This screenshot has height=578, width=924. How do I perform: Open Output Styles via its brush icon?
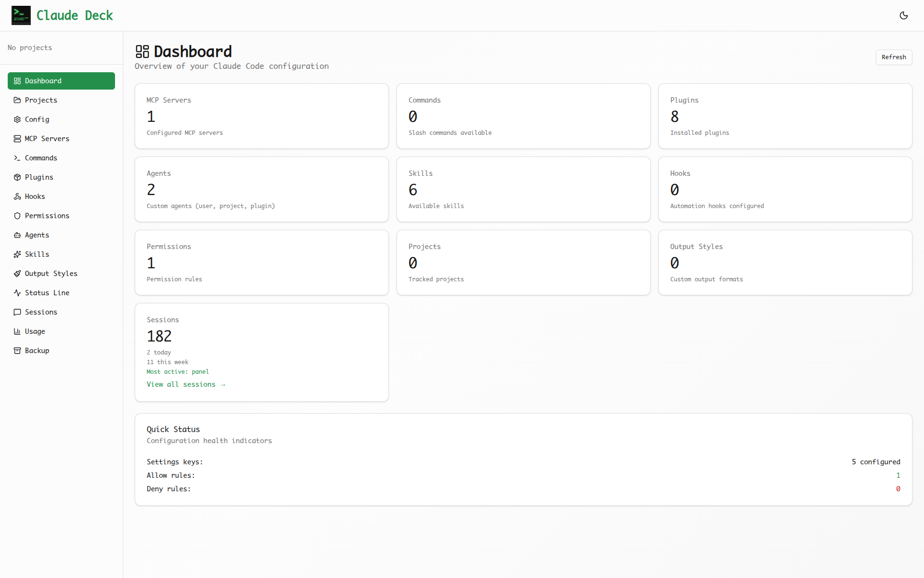coord(17,273)
